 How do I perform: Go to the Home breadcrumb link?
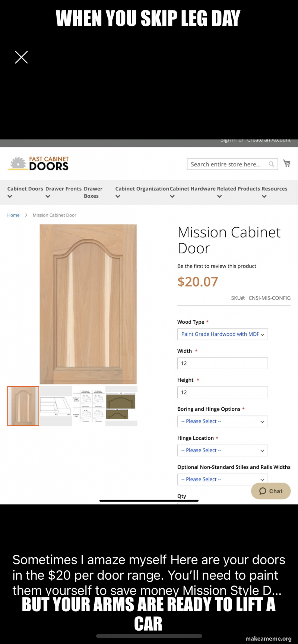click(13, 215)
